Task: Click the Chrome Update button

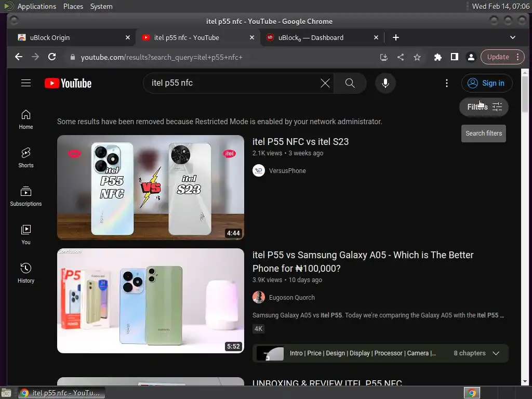Action: coord(498,57)
